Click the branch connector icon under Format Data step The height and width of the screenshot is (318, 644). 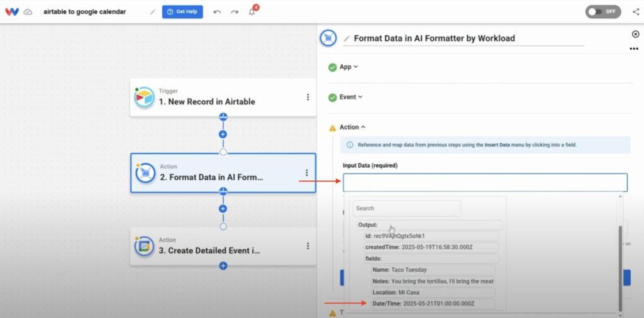pyautogui.click(x=223, y=191)
